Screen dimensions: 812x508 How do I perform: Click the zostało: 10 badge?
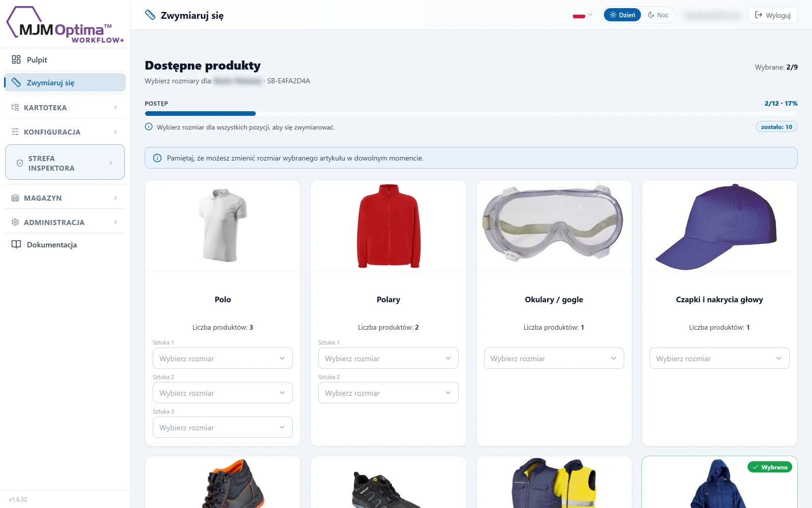click(776, 126)
